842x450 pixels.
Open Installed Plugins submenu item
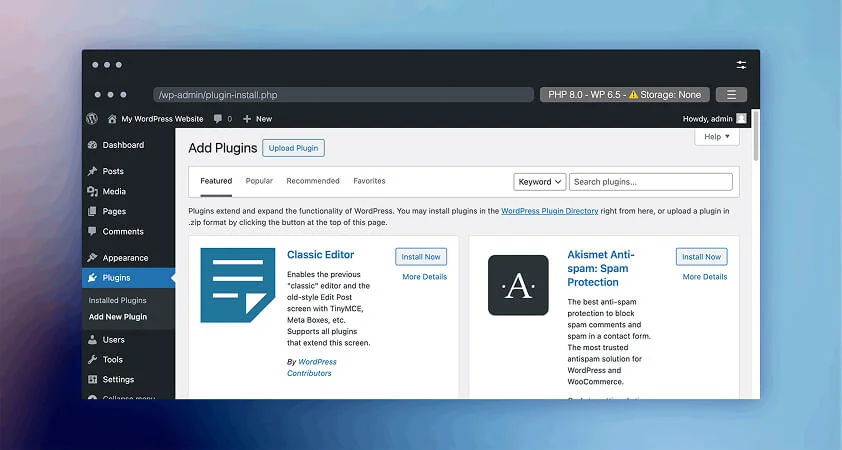118,301
